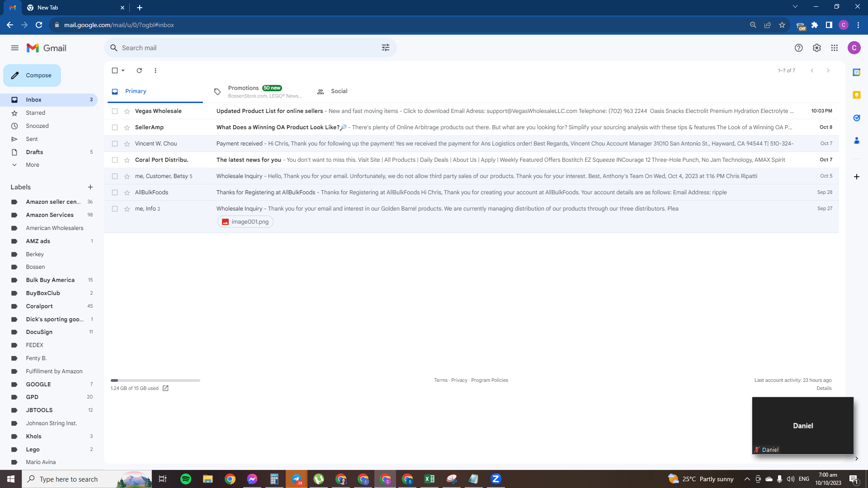Image resolution: width=868 pixels, height=488 pixels.
Task: Open Telegram from the taskbar
Action: (x=297, y=479)
